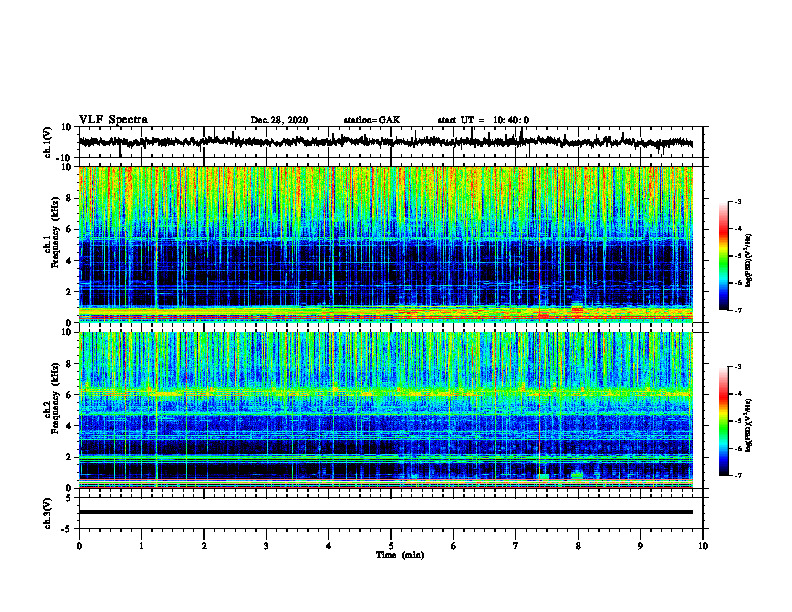Screen dimensions: 792x612
Task: Click the "4" kHz tick on ch.1 frequency axis
Action: click(69, 261)
